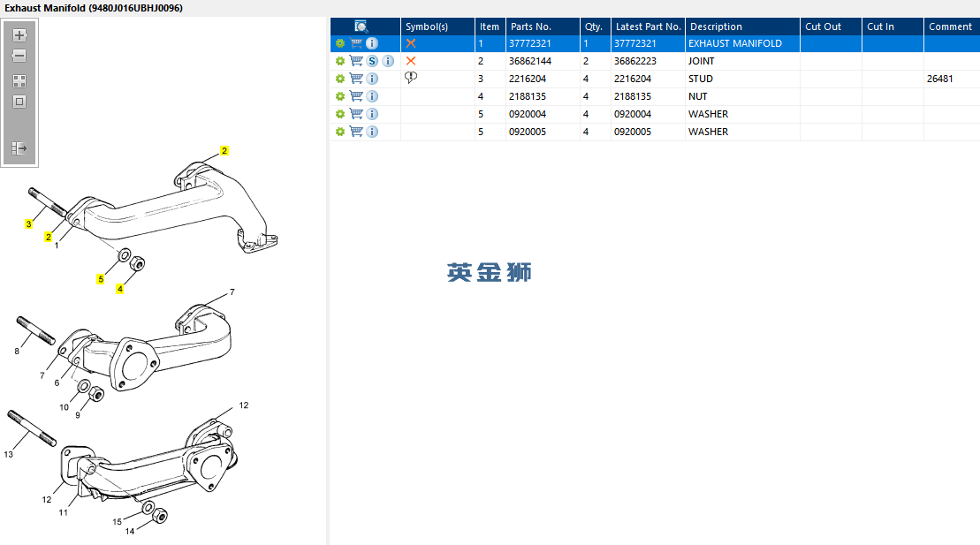Add STUD 2216204 to cart

(356, 79)
